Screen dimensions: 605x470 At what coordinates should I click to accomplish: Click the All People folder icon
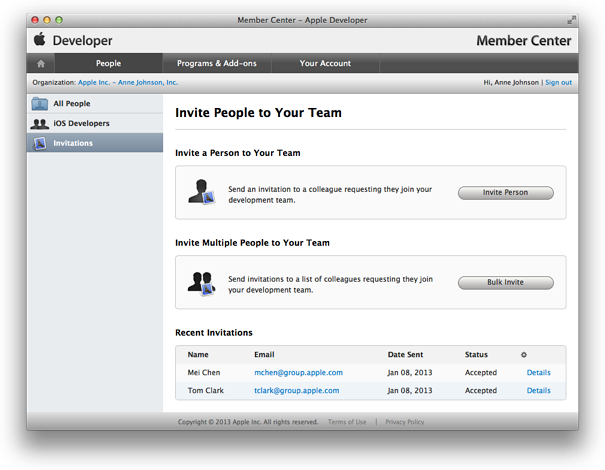[x=39, y=104]
